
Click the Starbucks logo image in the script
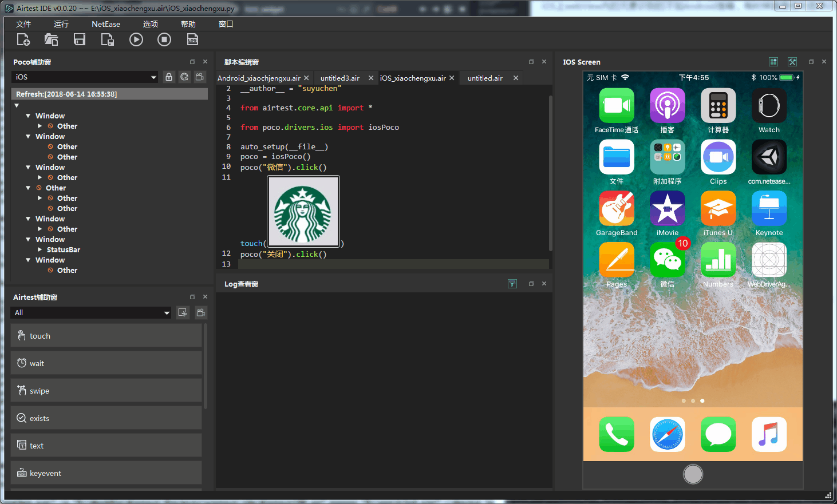[x=303, y=211]
